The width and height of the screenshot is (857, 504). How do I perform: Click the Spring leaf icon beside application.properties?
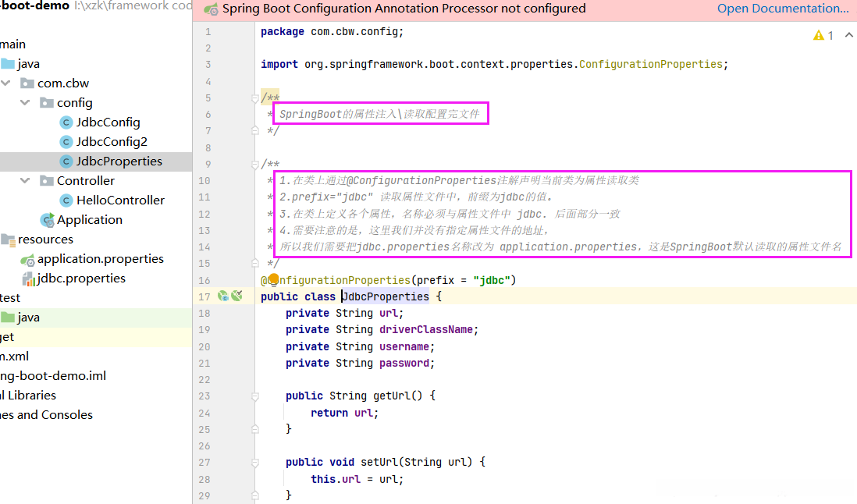coord(28,259)
